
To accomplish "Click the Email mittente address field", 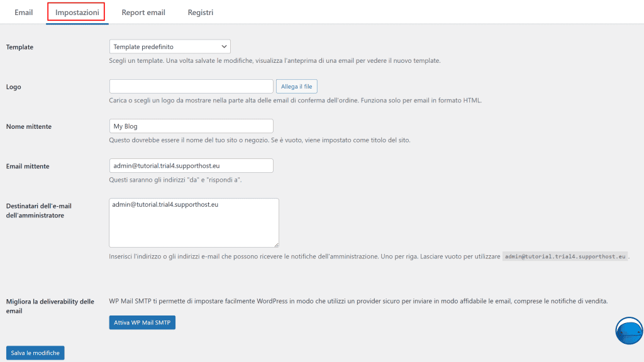I will pyautogui.click(x=191, y=165).
